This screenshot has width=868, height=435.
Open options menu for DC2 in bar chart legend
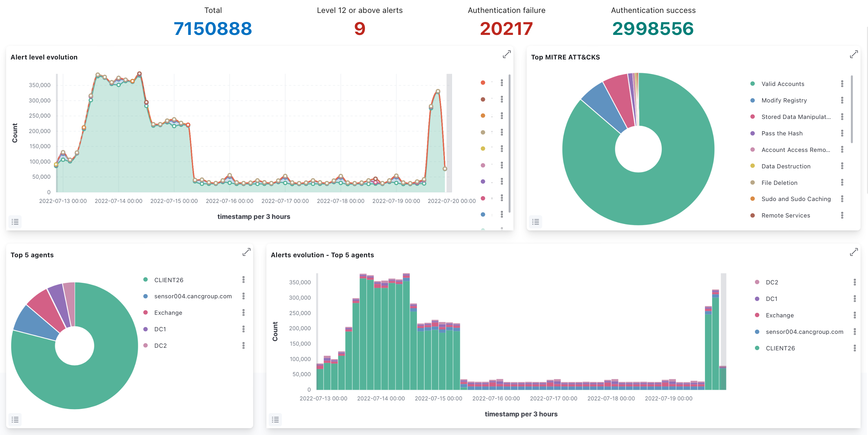tap(854, 282)
